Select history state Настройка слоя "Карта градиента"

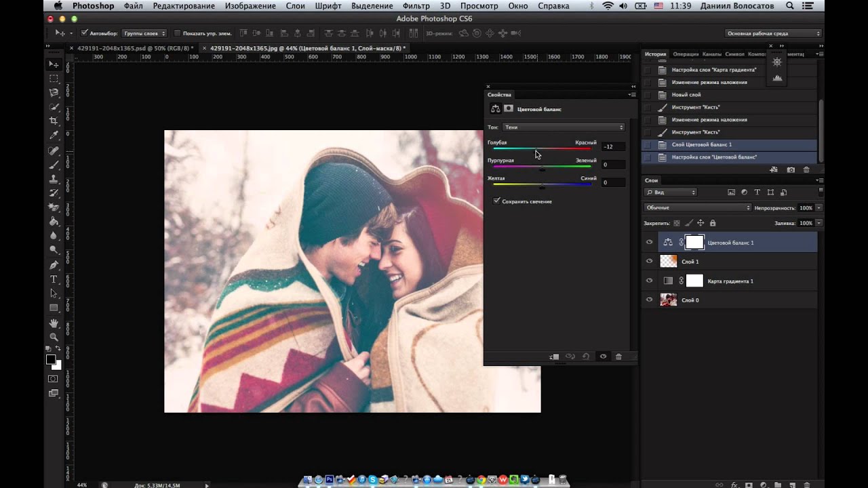click(x=714, y=70)
